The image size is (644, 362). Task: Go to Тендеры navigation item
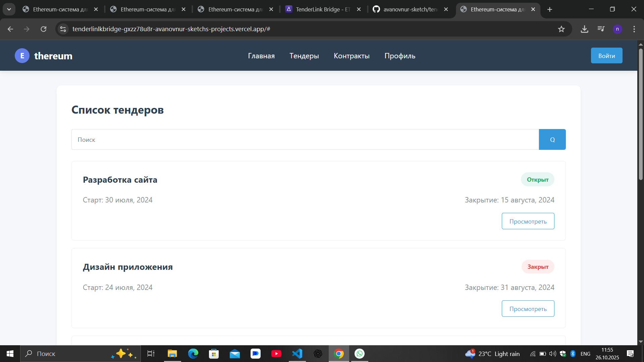tap(304, 56)
